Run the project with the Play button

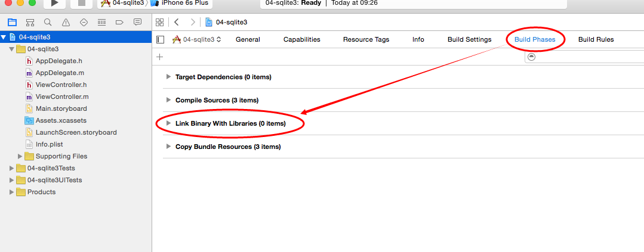tap(54, 4)
